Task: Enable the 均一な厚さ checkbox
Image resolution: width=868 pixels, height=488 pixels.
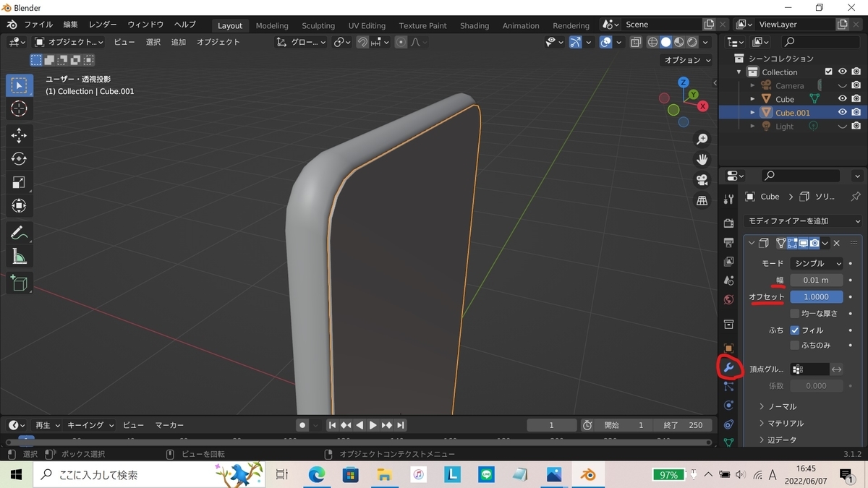Action: (x=795, y=314)
